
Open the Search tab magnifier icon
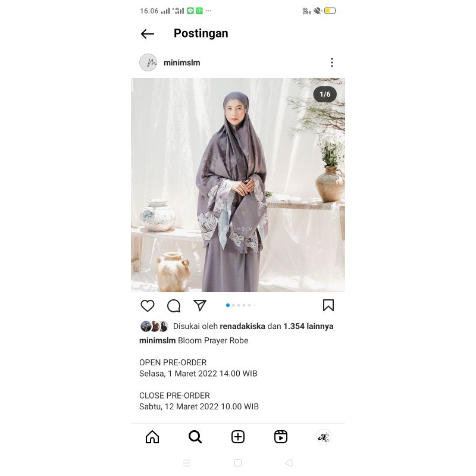click(195, 437)
